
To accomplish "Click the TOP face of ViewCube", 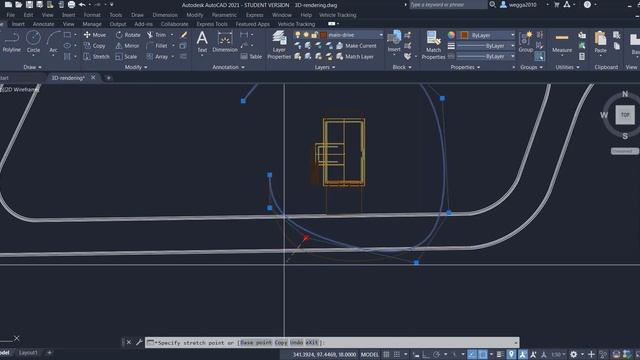I will click(625, 115).
